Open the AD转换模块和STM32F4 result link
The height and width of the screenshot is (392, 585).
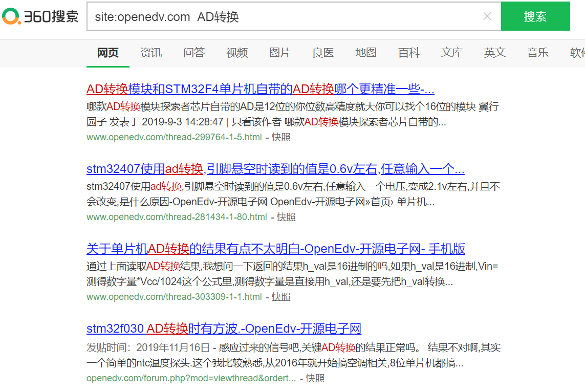[x=260, y=89]
